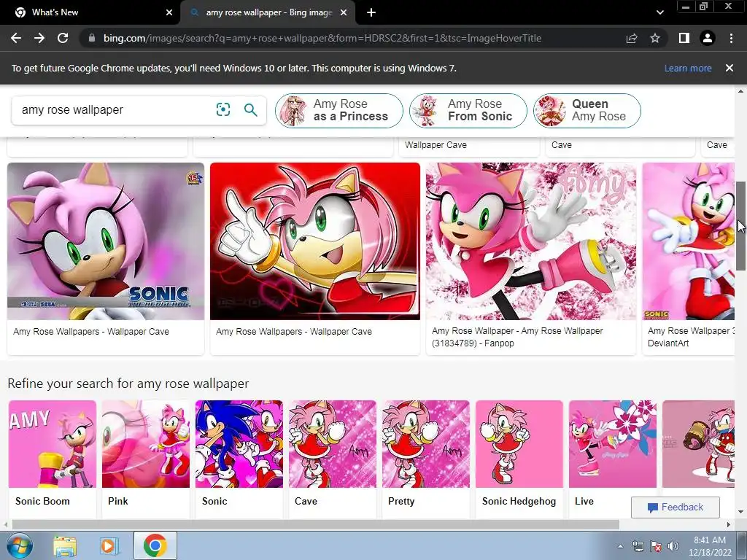747x560 pixels.
Task: Open Action Center flag icon
Action: 656,546
